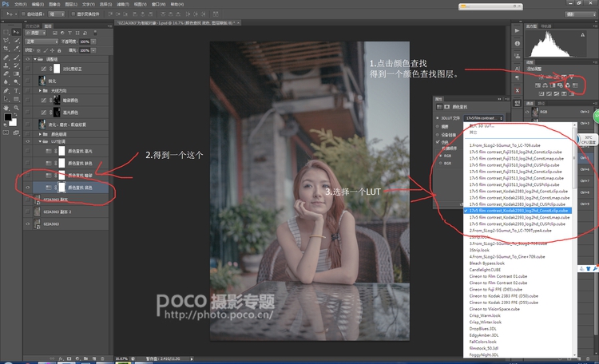Open layer opacity dropdown arrow
The height and width of the screenshot is (364, 599).
click(x=93, y=42)
